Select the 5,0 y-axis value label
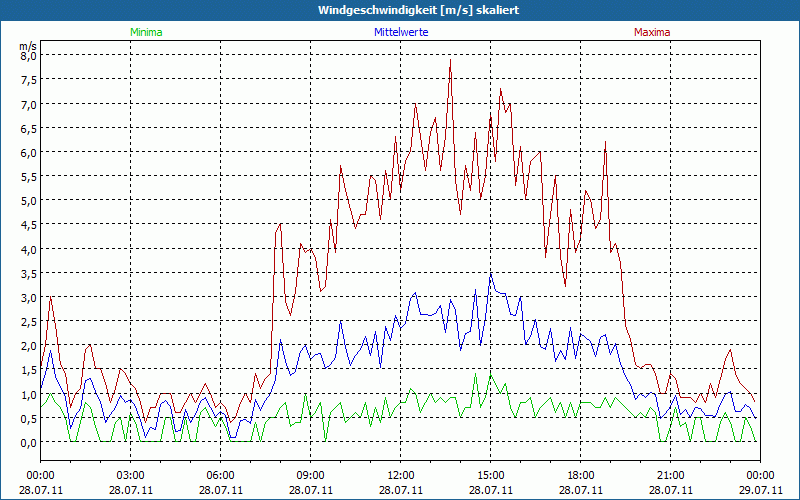Screen dimensions: 800x500 coord(27,201)
